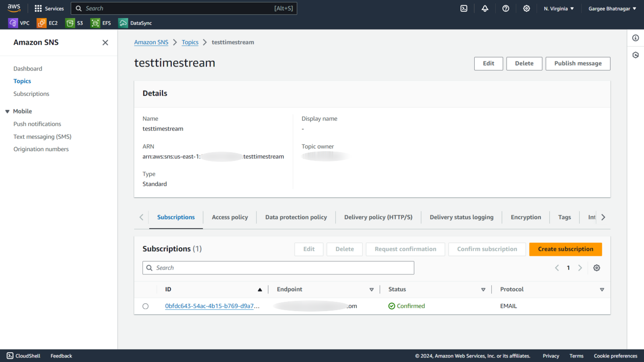The image size is (644, 362).
Task: Click the Create subscription button
Action: pyautogui.click(x=565, y=249)
